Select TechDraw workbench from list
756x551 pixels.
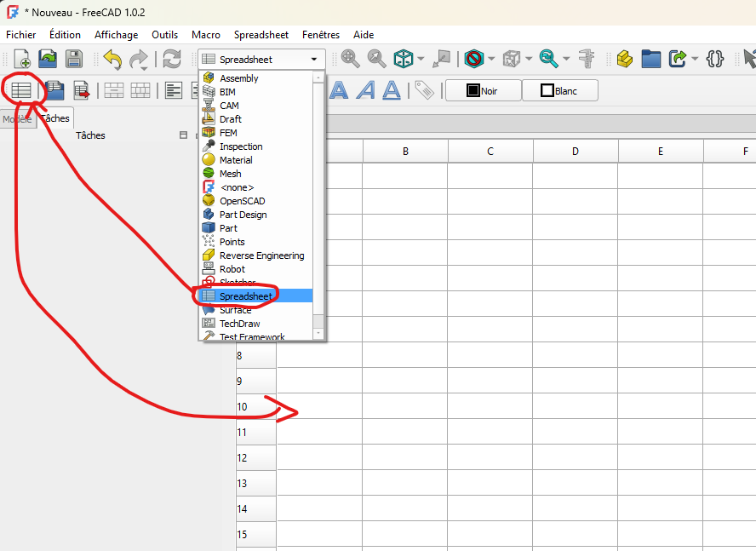256,324
